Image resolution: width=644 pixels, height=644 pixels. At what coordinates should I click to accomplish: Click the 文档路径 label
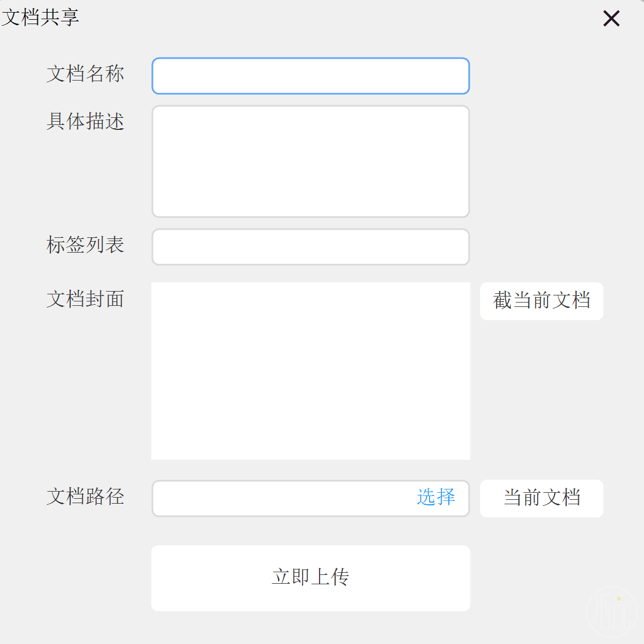coord(85,496)
